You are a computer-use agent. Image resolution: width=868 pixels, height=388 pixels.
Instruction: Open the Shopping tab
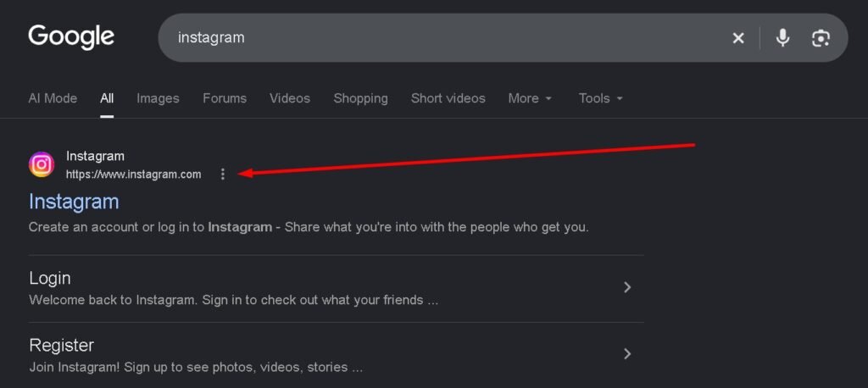tap(360, 98)
